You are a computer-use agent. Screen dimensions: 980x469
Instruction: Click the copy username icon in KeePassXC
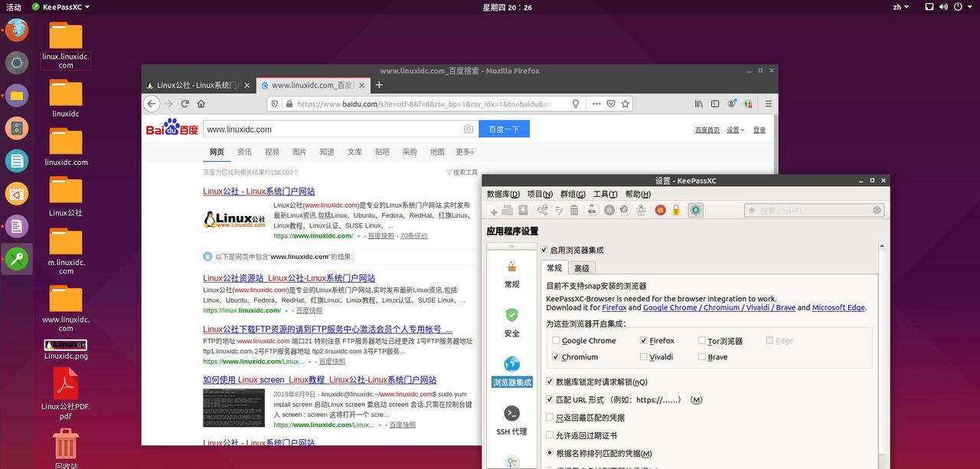[x=593, y=211]
